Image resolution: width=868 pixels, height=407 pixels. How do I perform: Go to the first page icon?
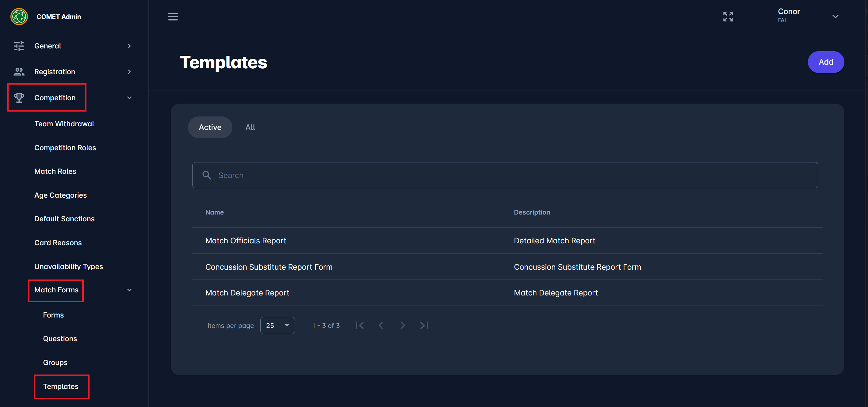[360, 325]
